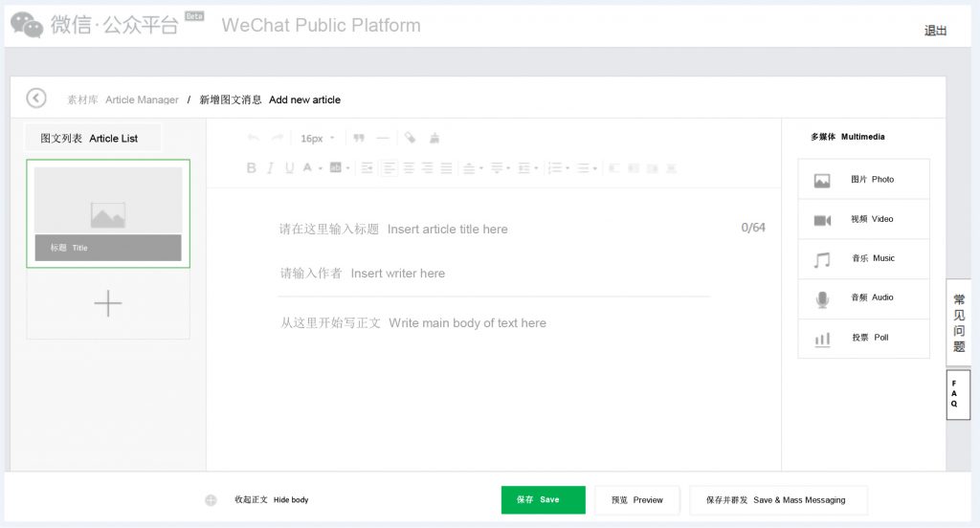Toggle bold formatting in the editor toolbar

pos(252,168)
